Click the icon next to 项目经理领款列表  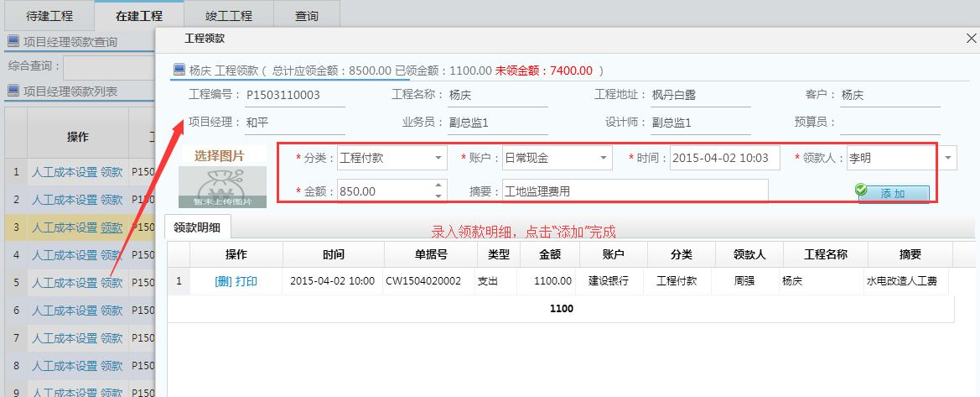coord(13,91)
